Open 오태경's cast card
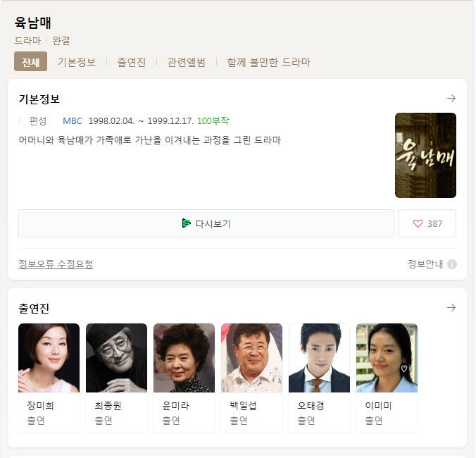 [x=320, y=378]
